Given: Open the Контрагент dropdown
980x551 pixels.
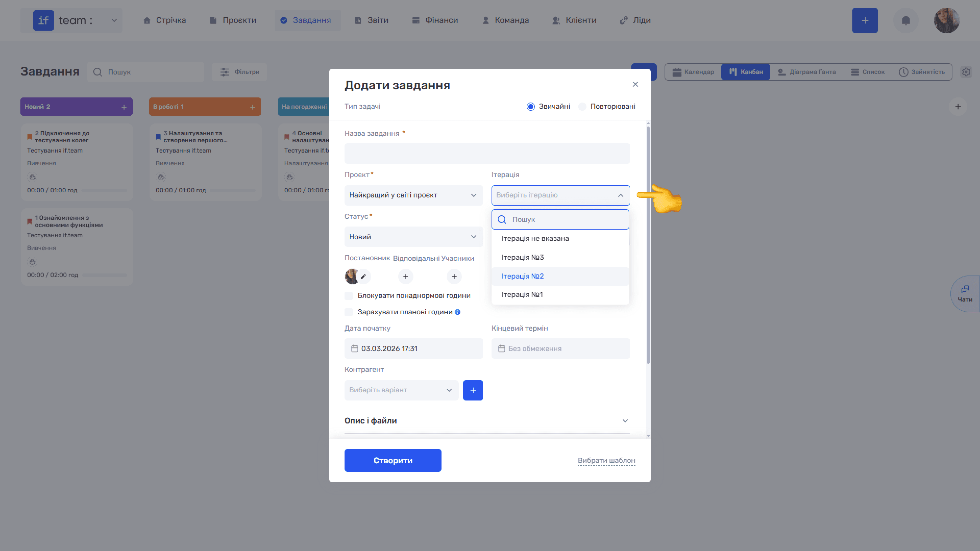Looking at the screenshot, I should (x=401, y=390).
